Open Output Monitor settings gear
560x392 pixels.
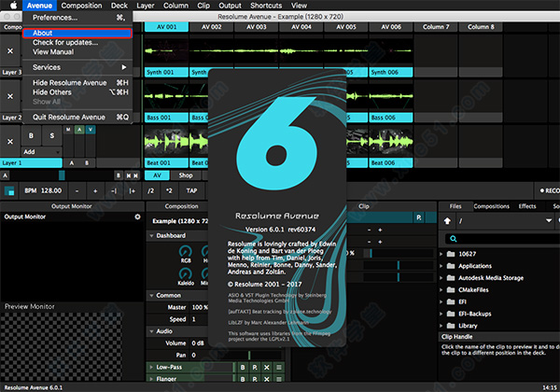[x=137, y=217]
